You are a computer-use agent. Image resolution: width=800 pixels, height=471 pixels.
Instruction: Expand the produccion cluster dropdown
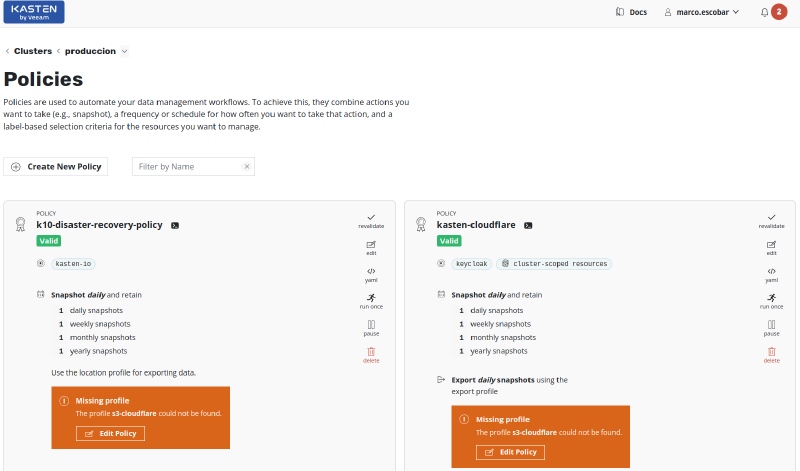[x=124, y=51]
